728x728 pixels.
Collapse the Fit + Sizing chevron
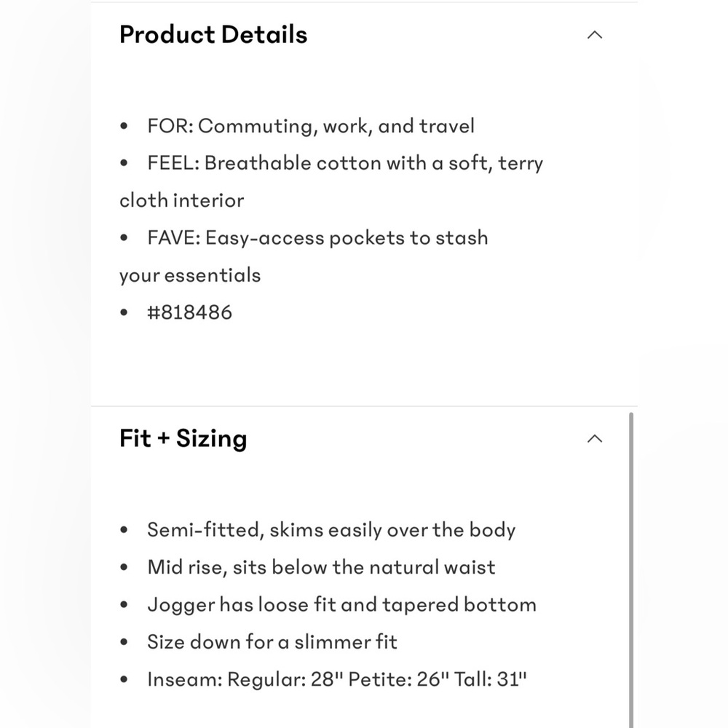[x=595, y=439]
